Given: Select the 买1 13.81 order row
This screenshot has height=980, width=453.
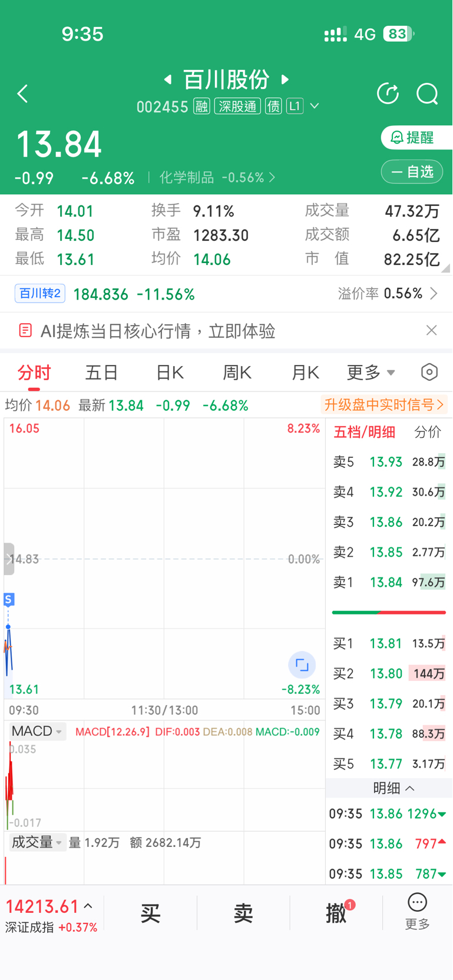Looking at the screenshot, I should (389, 644).
